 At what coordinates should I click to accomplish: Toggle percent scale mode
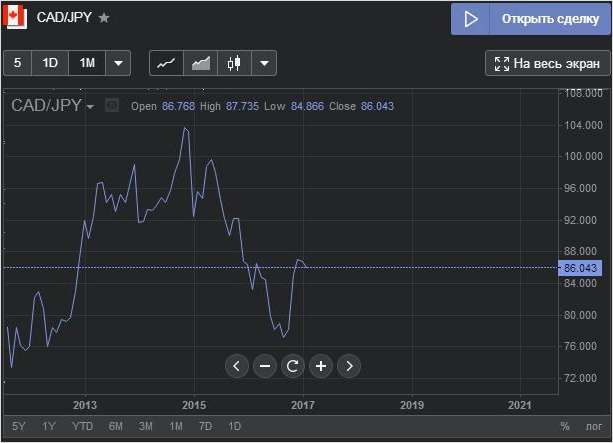565,426
